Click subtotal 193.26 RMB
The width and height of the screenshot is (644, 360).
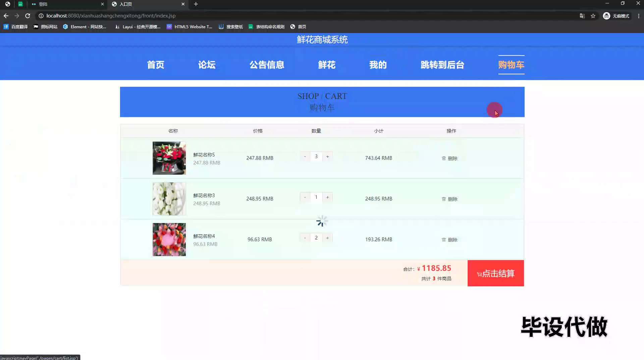[379, 239]
